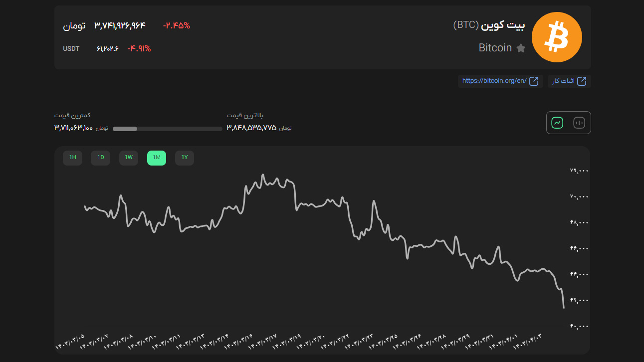Click the USDT currency label
Viewport: 644px width, 362px height.
[x=71, y=49]
